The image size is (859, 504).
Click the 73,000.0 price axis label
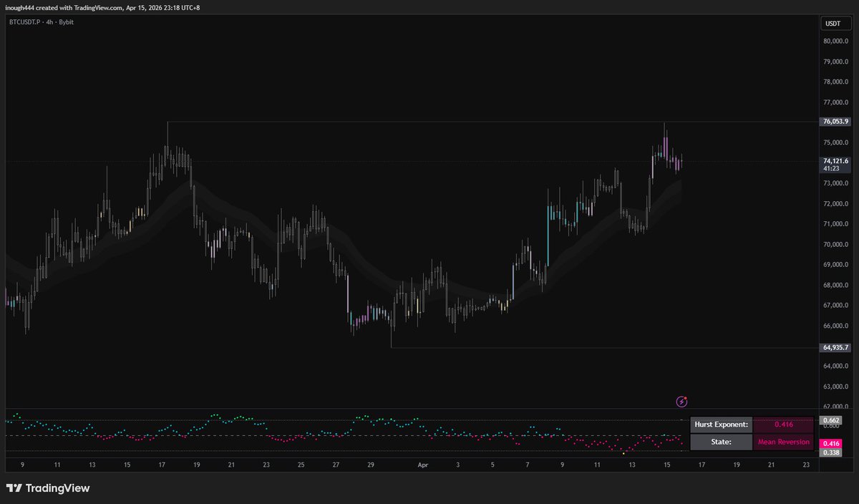pyautogui.click(x=836, y=184)
